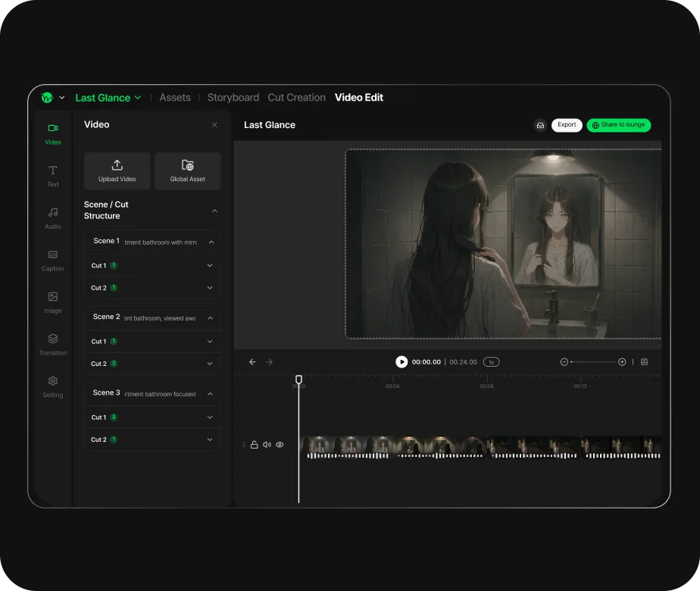Click the green app logo icon
This screenshot has width=700, height=591.
click(47, 97)
